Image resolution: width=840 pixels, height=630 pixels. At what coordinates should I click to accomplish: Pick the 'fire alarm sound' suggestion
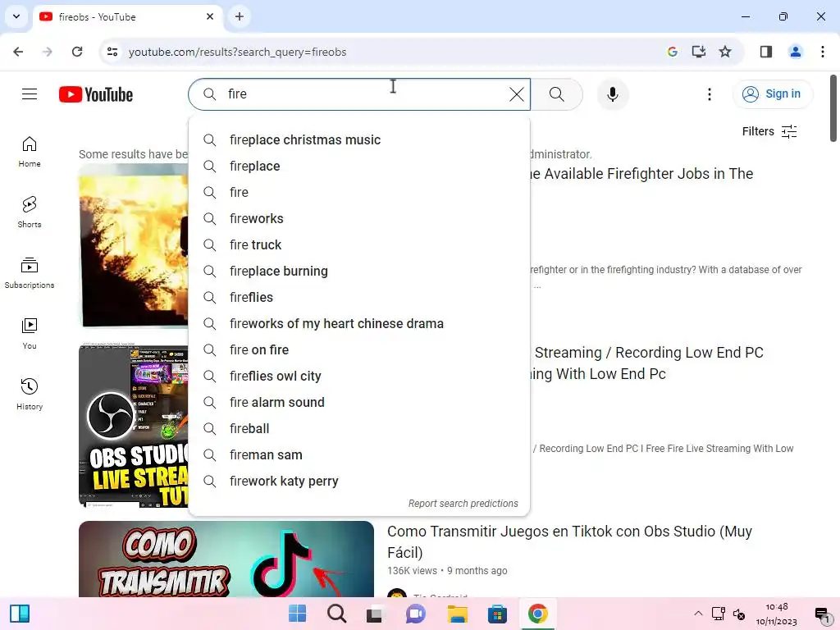359,402
